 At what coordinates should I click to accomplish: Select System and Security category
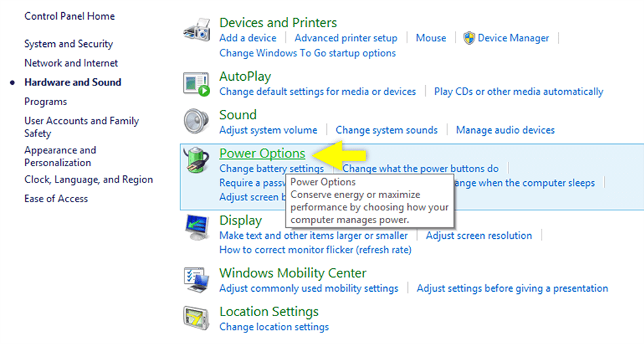(68, 44)
